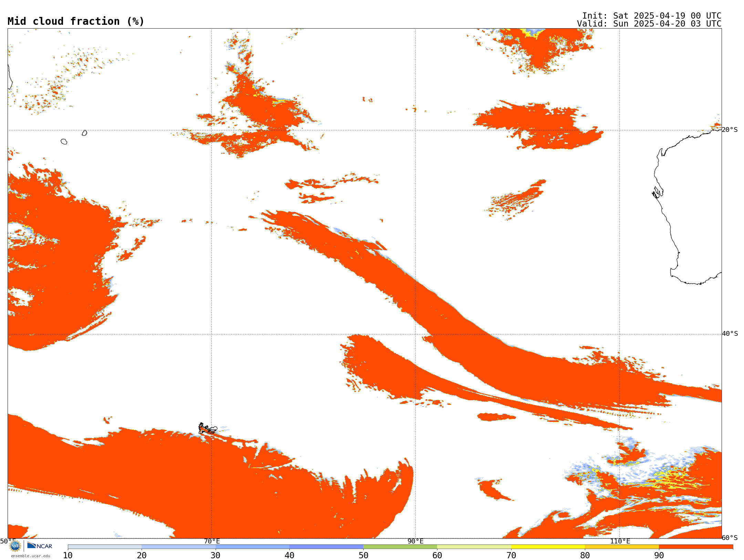The image size is (744, 560).
Task: Click the 20°S latitude label
Action: pyautogui.click(x=730, y=130)
